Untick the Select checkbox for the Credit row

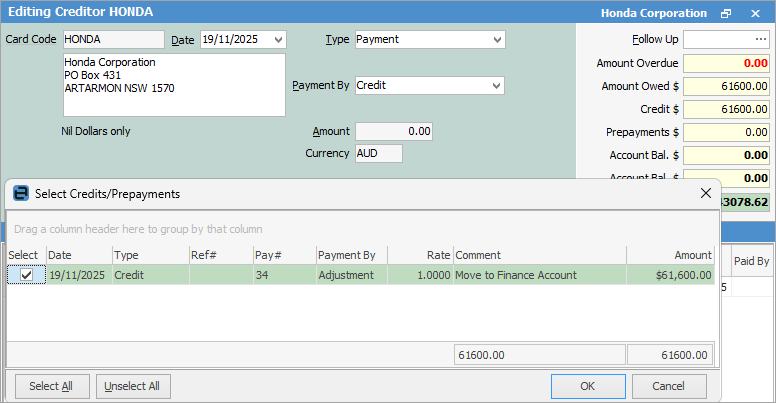click(x=27, y=275)
